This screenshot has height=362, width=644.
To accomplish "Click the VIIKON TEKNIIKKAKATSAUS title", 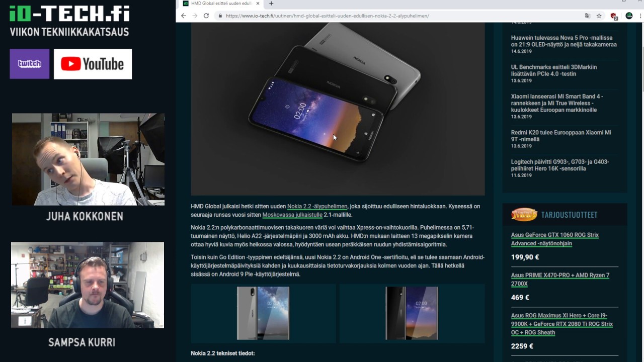I will click(x=69, y=32).
